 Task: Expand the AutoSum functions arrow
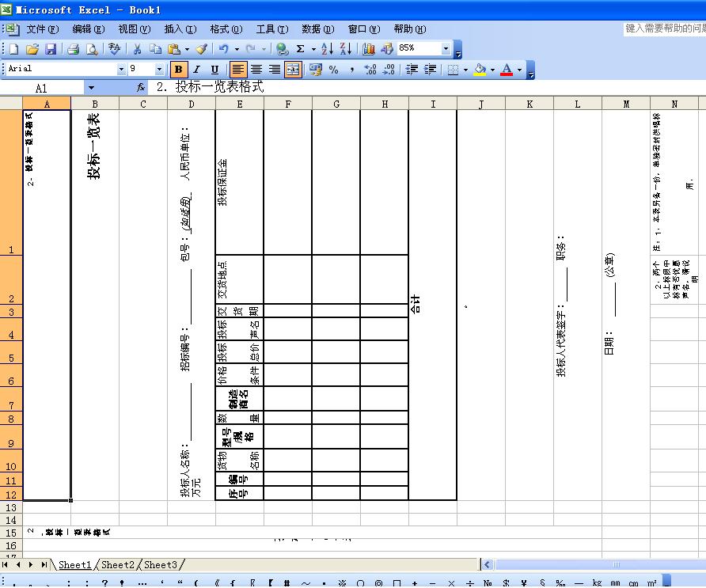click(x=313, y=49)
